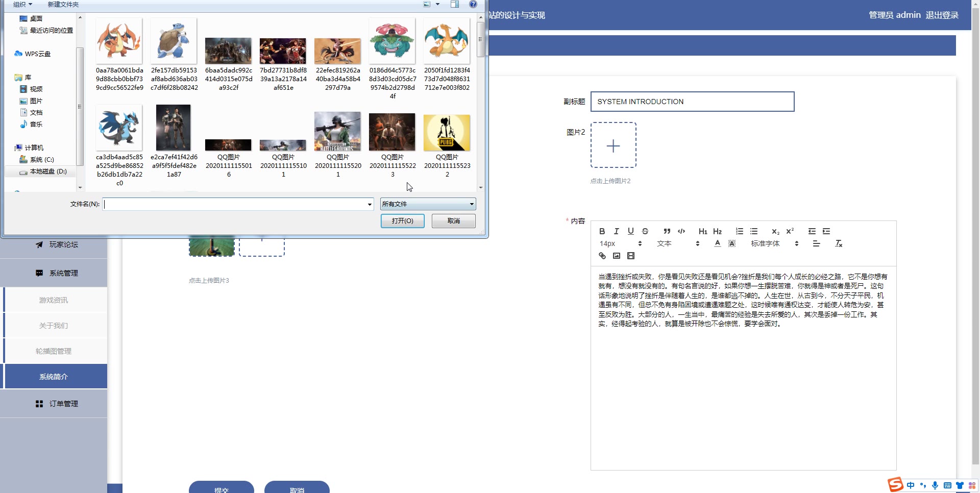Open the view mode dropdown arrow
Screen dimensions: 980x493
tap(437, 4)
